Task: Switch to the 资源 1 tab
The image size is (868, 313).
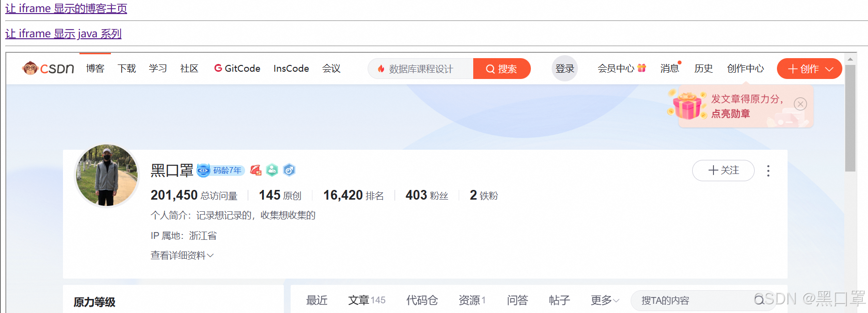Action: tap(472, 300)
